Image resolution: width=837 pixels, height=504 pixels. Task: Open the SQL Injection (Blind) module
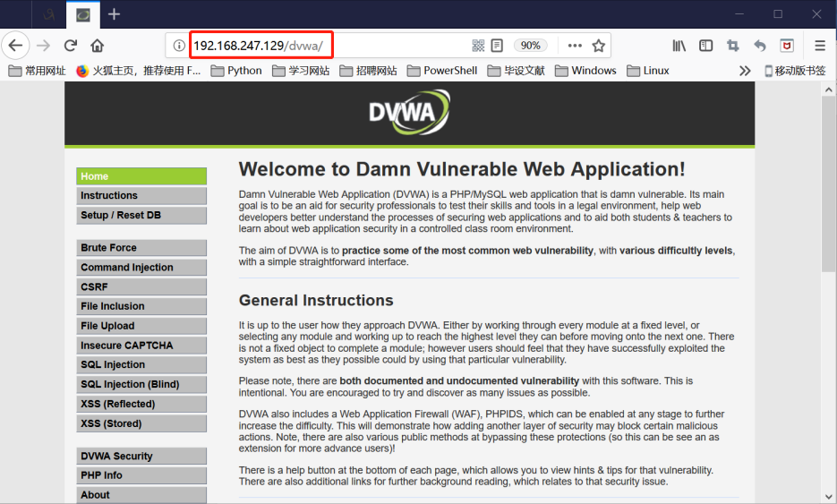pyautogui.click(x=141, y=384)
